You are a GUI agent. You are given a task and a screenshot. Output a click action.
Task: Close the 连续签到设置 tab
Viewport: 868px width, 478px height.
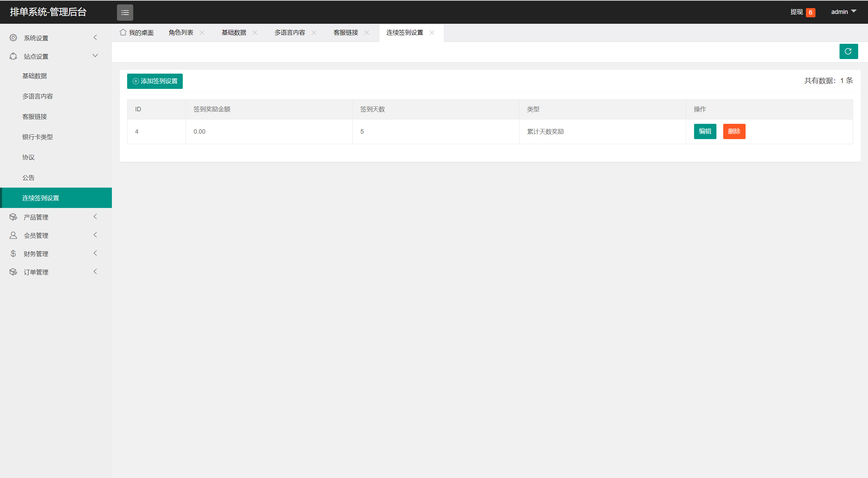coord(432,33)
